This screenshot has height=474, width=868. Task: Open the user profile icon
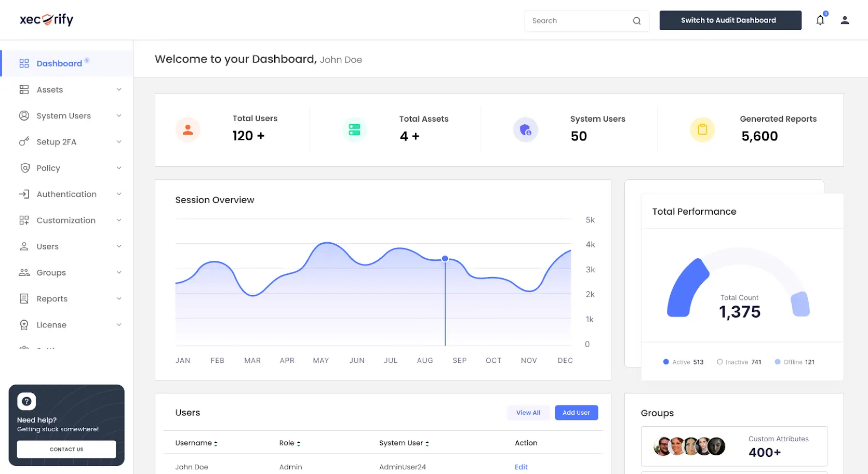click(845, 20)
